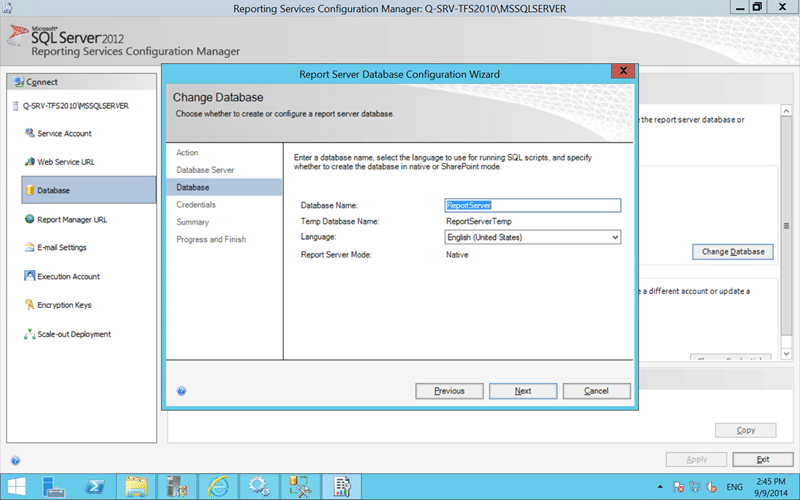The height and width of the screenshot is (500, 800).
Task: Open Encryption Keys icon
Action: click(30, 305)
